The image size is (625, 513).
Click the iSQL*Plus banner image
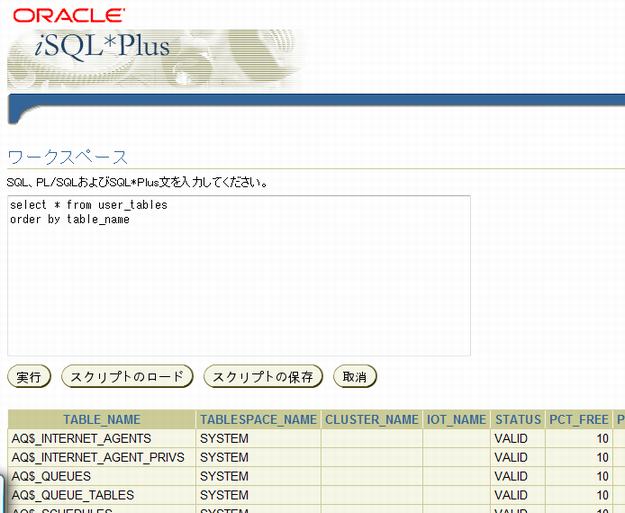pos(155,59)
